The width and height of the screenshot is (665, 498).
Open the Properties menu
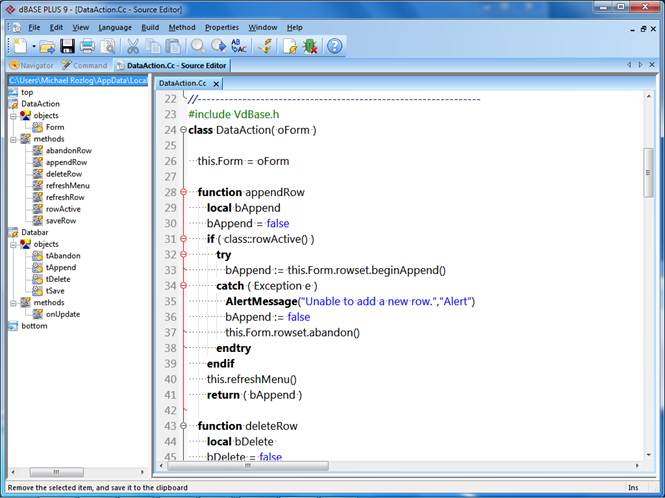coord(221,27)
